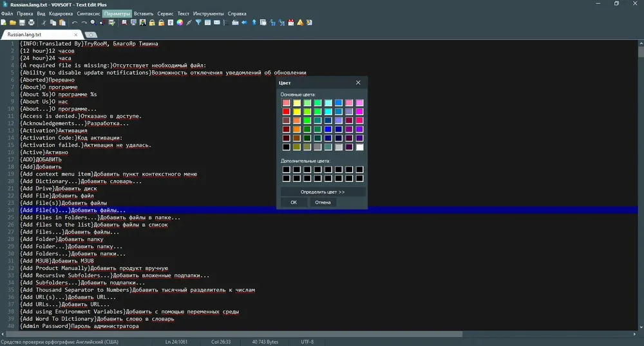This screenshot has height=346, width=644.
Task: Open the Справка menu
Action: tap(237, 14)
